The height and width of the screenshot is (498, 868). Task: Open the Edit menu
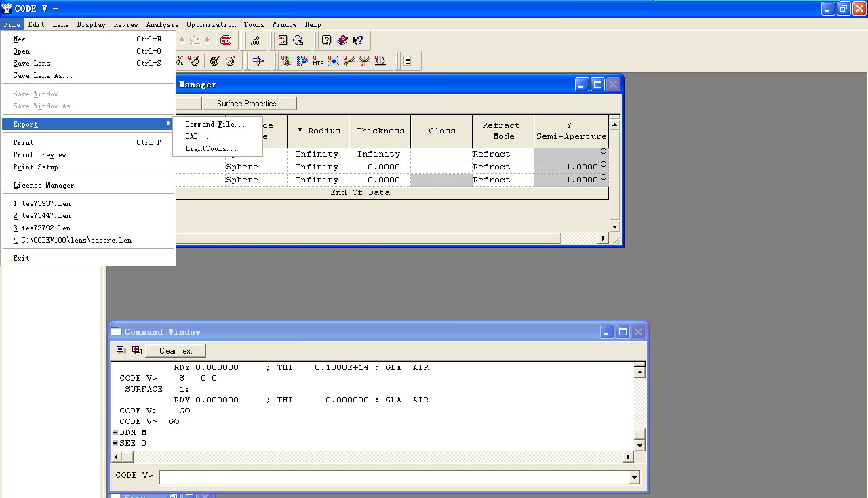[36, 24]
